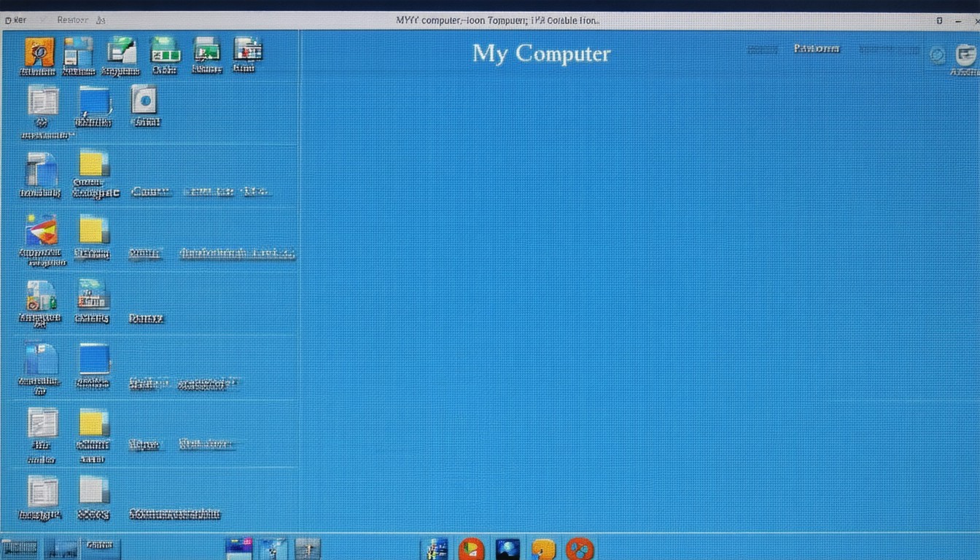
Task: Open the gray disc drive icon
Action: click(x=144, y=100)
